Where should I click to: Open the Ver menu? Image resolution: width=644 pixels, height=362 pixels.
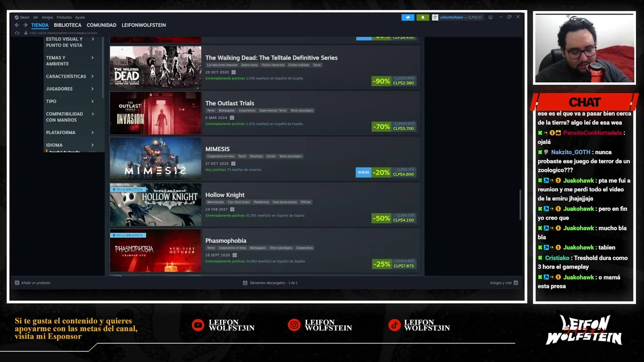pos(36,17)
